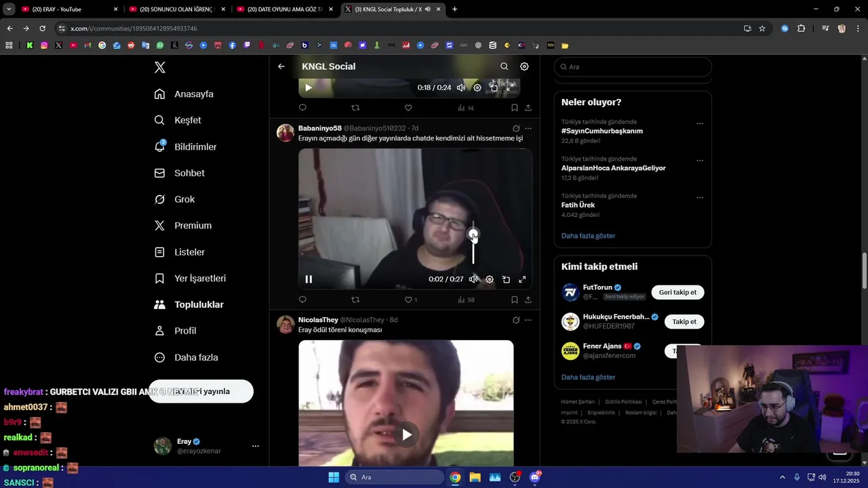This screenshot has height=488, width=868.
Task: Open a new browser tab
Action: [x=454, y=9]
